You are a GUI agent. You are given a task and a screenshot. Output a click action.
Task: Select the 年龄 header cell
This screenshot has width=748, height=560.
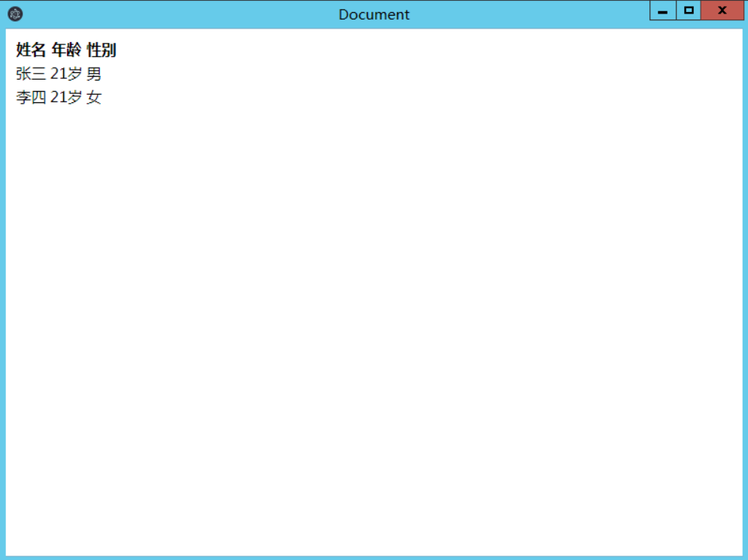pos(66,50)
